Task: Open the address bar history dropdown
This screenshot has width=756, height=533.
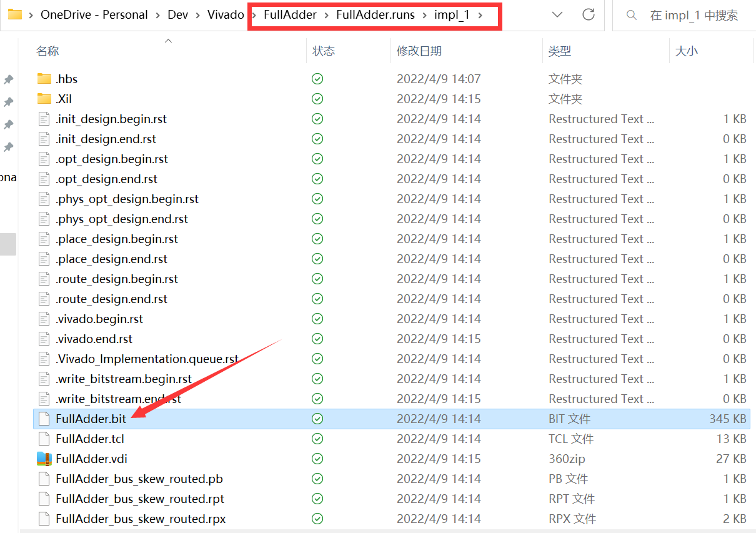Action: click(x=557, y=15)
